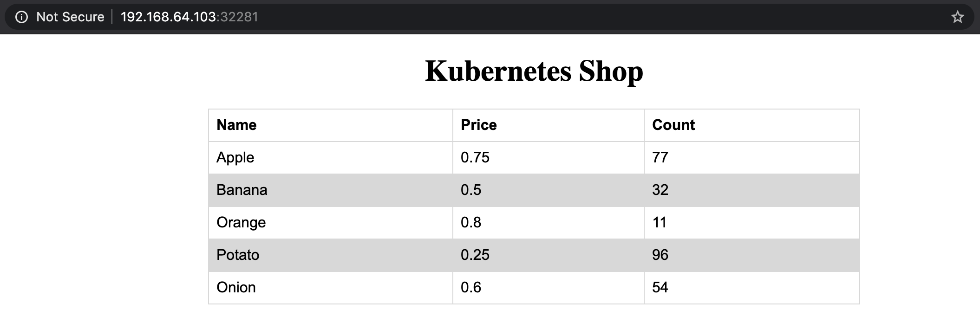This screenshot has height=323, width=980.
Task: Click the Potato price 0.25
Action: tap(475, 255)
